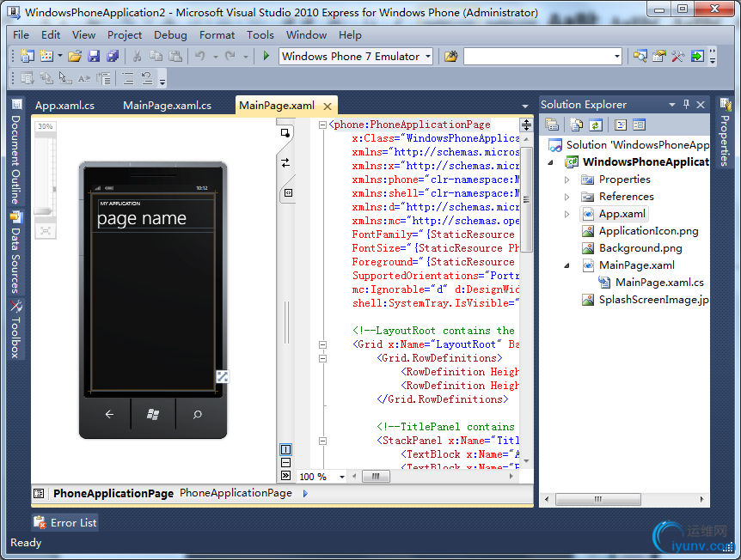Click the XAML editor horizontal scrollbar thumb
This screenshot has width=741, height=560.
pos(377,477)
